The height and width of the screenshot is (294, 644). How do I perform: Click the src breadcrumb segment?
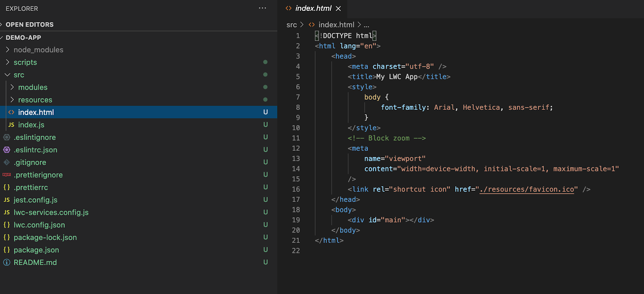[291, 25]
